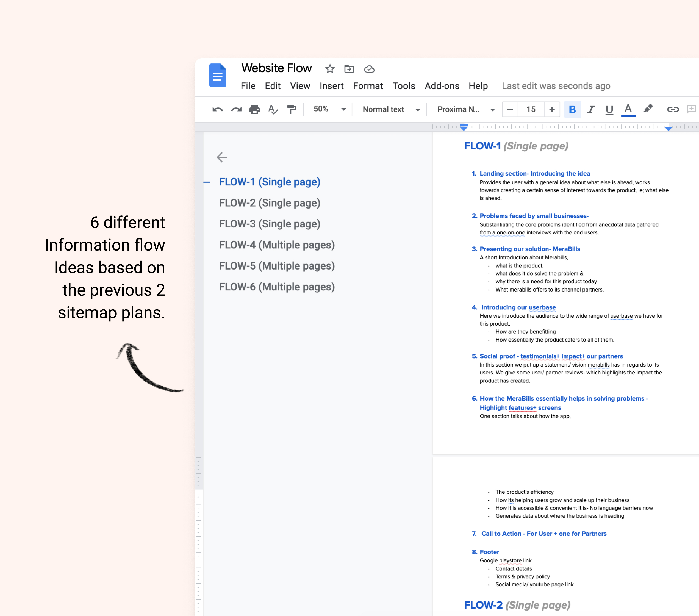Click the left indent marker on ruler

pos(464,127)
